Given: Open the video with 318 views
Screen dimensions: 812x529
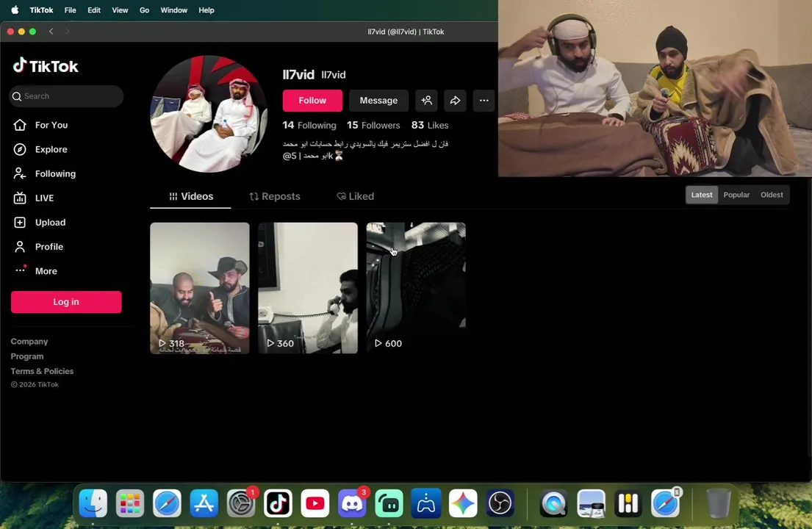Looking at the screenshot, I should click(x=200, y=288).
